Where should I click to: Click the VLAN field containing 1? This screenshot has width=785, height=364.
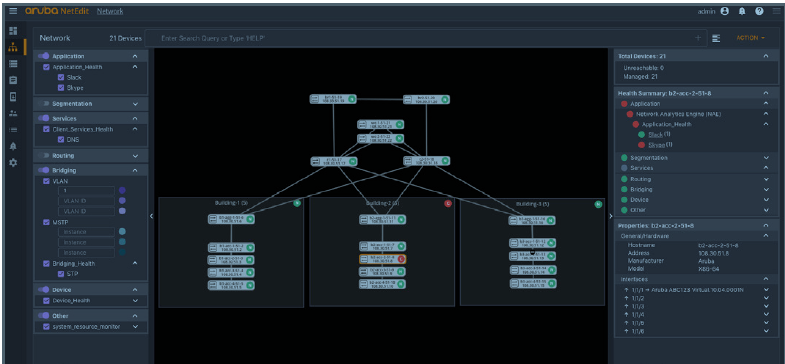coord(86,190)
